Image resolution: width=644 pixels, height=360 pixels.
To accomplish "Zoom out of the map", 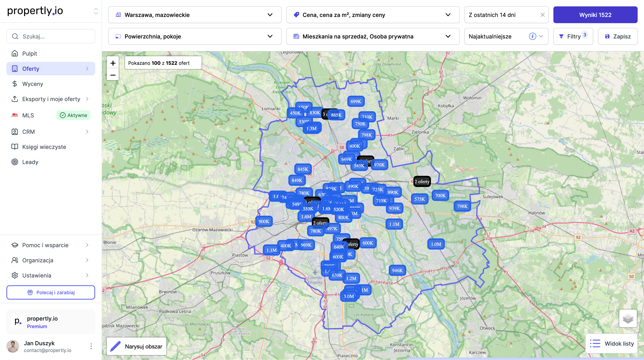I will tap(113, 75).
